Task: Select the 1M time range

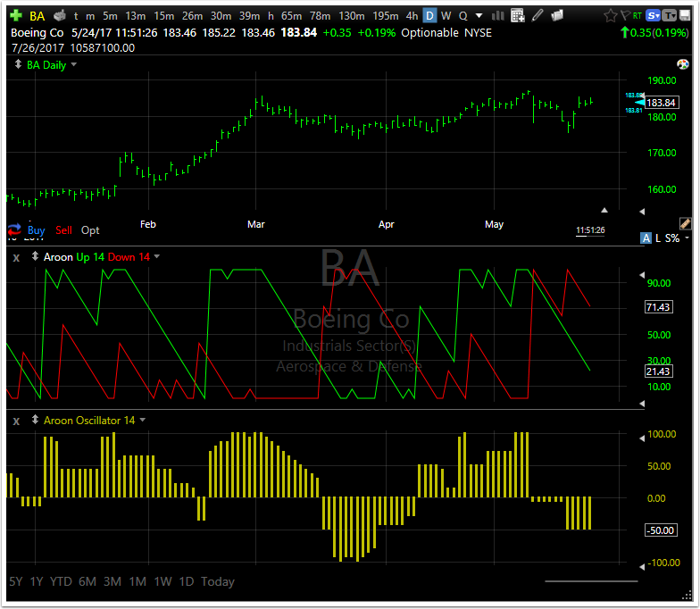Action: 137,581
